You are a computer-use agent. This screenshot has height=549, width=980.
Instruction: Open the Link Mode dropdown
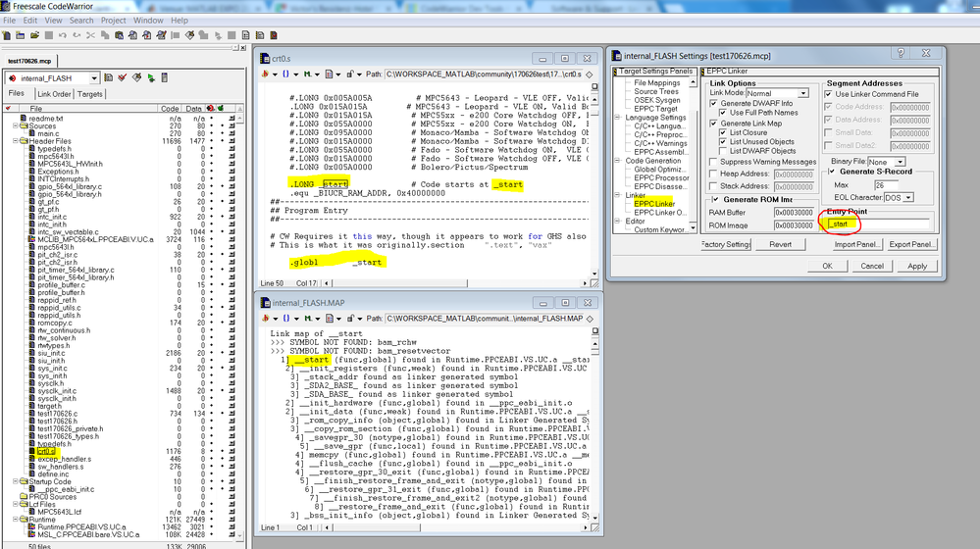(x=803, y=93)
